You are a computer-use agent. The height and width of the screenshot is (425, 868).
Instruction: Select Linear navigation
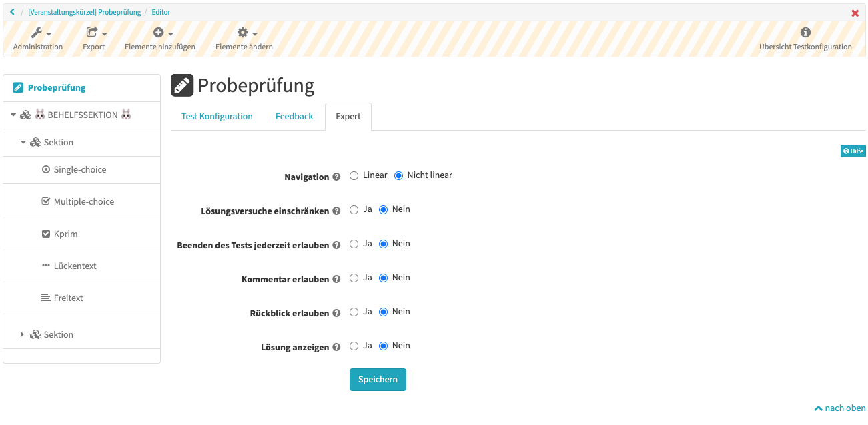354,175
